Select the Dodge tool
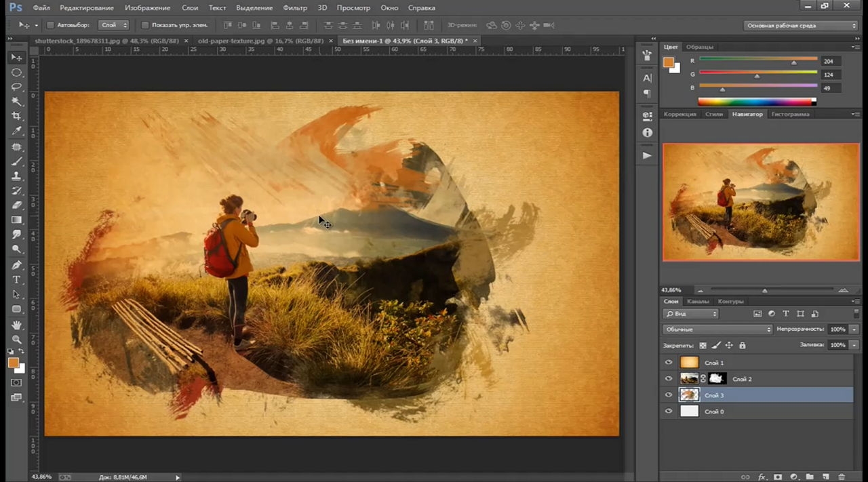The width and height of the screenshot is (868, 482). pyautogui.click(x=17, y=249)
